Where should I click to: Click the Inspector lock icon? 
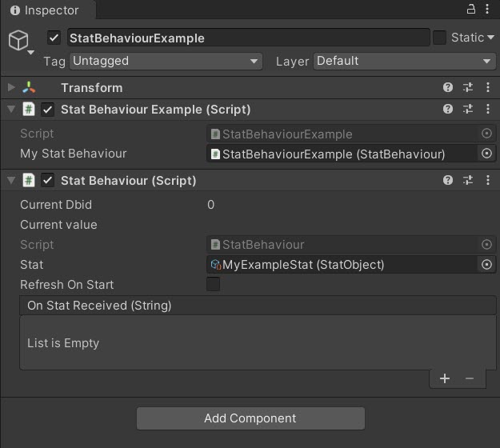pos(471,10)
